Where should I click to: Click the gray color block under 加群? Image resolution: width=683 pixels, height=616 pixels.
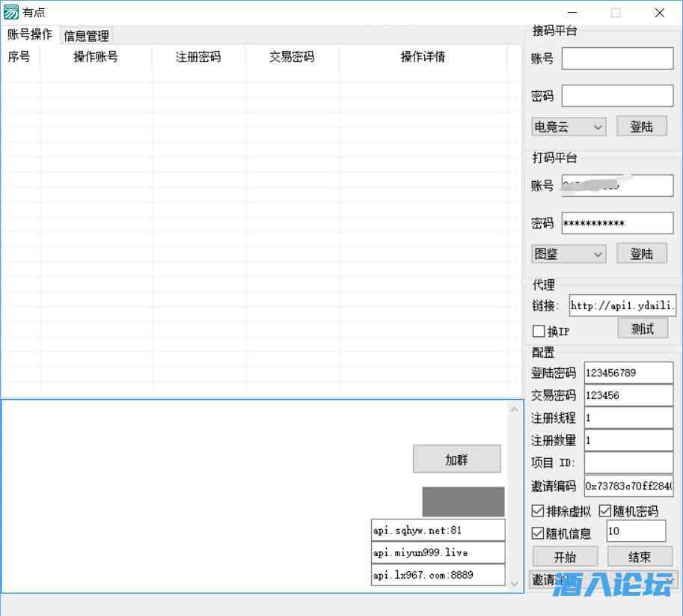tap(463, 501)
